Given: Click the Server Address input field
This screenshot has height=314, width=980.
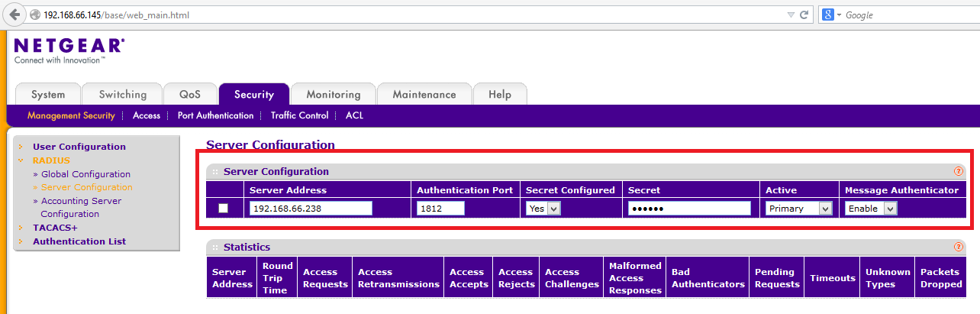Looking at the screenshot, I should point(310,209).
